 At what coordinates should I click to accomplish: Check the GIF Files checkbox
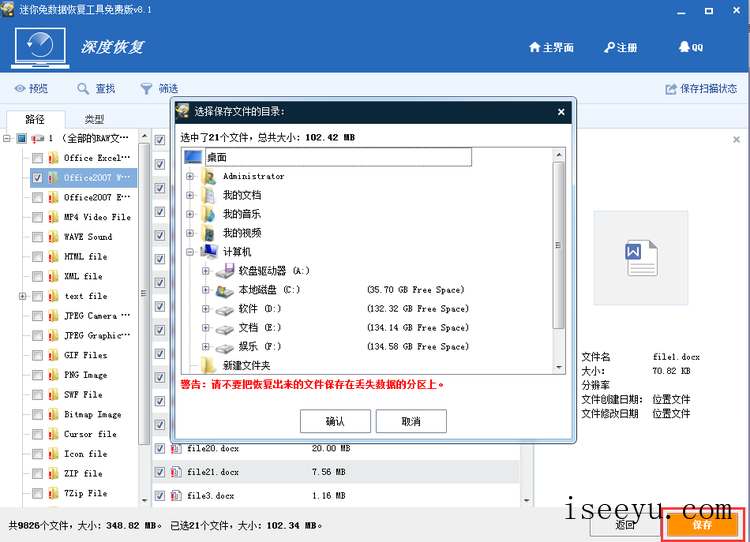click(x=37, y=355)
